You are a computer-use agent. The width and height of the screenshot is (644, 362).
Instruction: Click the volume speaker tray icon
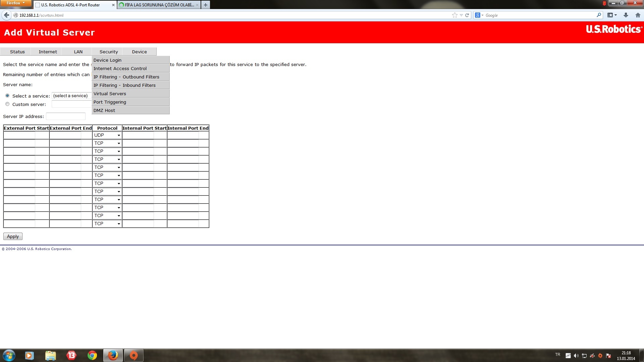pyautogui.click(x=576, y=356)
